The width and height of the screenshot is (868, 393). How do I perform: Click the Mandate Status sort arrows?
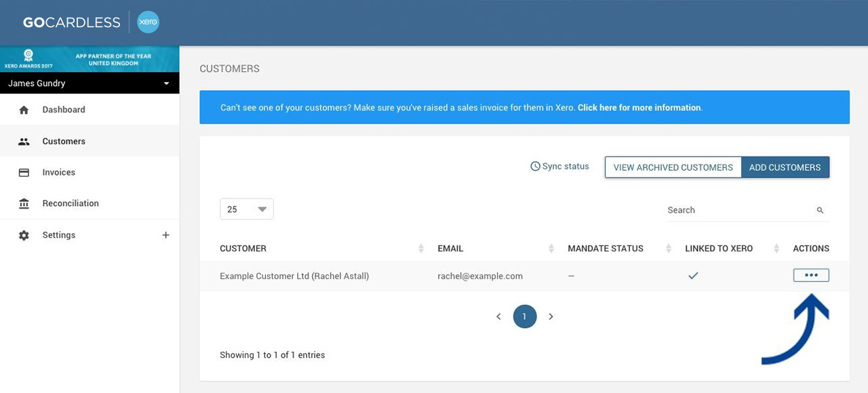[669, 249]
